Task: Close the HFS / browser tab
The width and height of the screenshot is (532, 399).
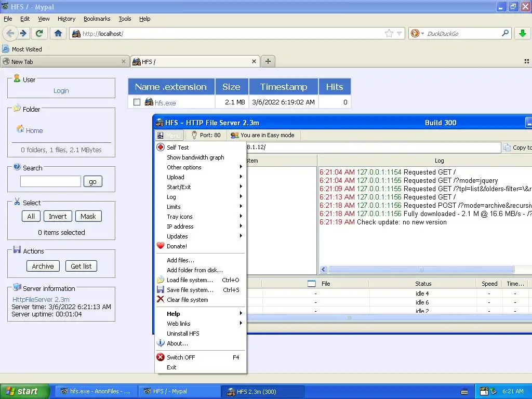Action: [254, 61]
